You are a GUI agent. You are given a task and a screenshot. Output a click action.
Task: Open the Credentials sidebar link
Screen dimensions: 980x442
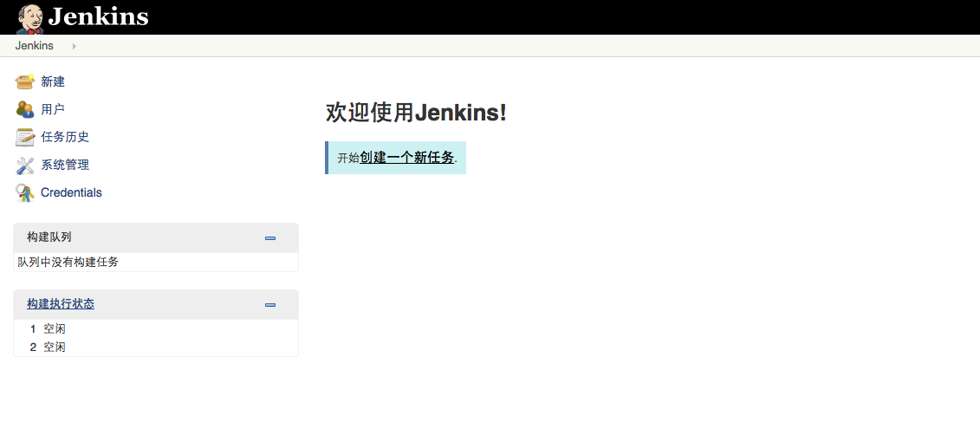tap(71, 192)
